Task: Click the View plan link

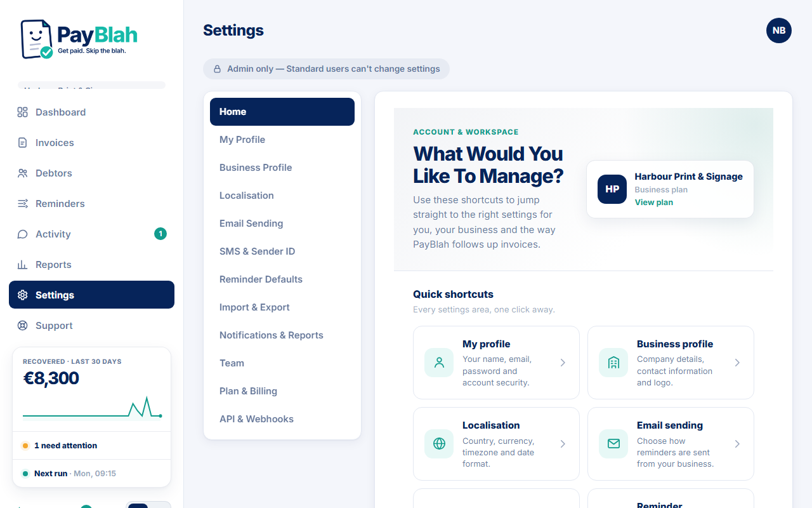Action: click(x=654, y=203)
